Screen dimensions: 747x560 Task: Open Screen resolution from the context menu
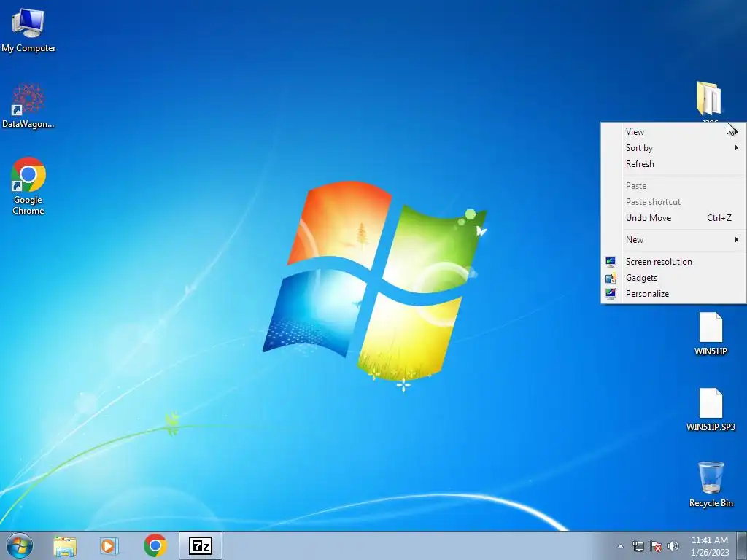point(673,262)
